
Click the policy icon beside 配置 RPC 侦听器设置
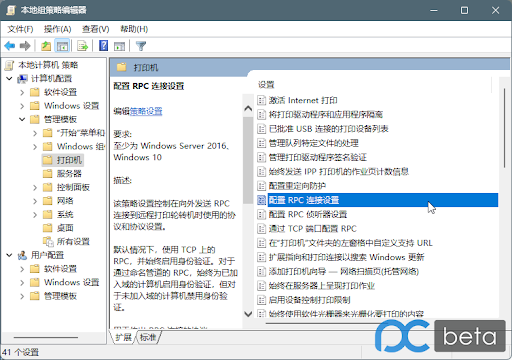pos(262,214)
